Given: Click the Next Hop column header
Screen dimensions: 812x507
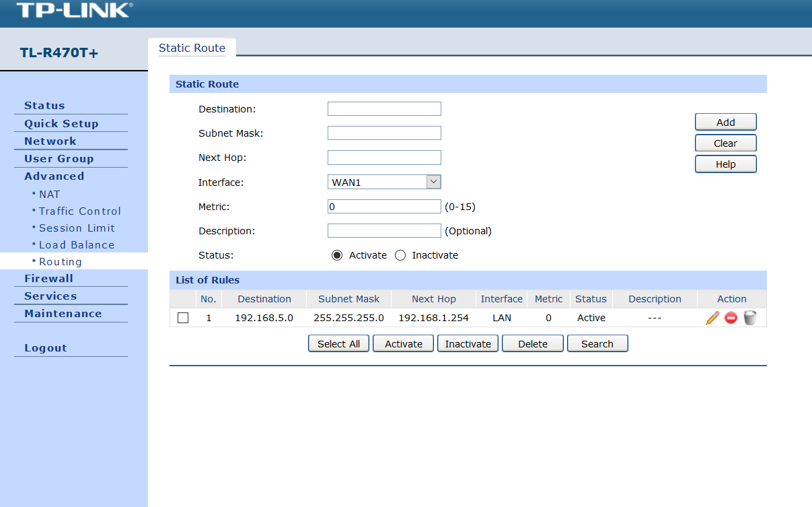Looking at the screenshot, I should 433,299.
